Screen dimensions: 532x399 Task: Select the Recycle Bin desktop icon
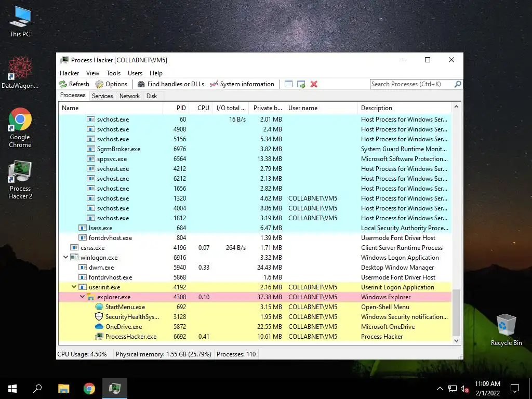[506, 330]
